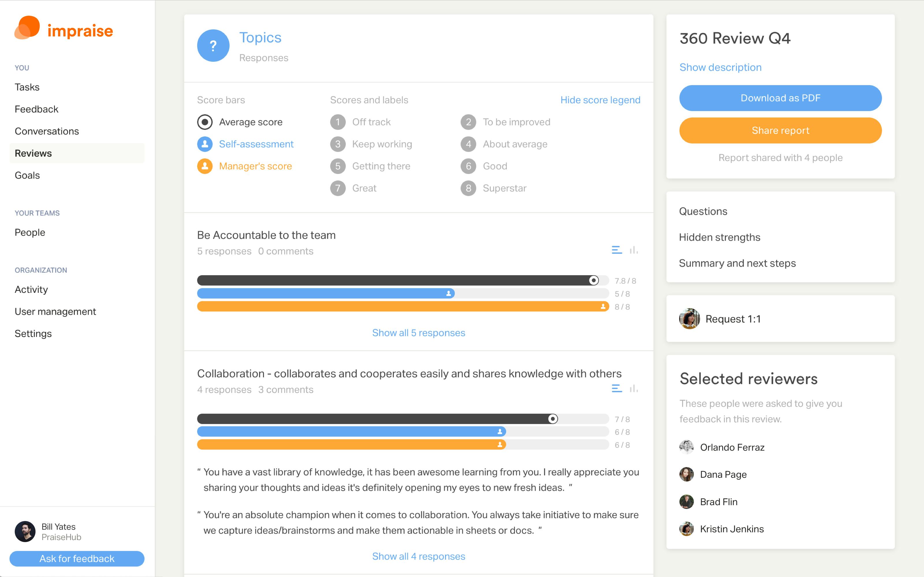Show all 5 responses for Be Accountable
Viewport: 924px width, 577px height.
pyautogui.click(x=418, y=332)
